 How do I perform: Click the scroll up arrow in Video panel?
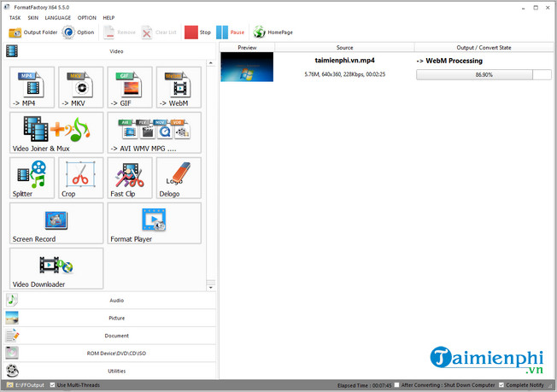pos(211,63)
